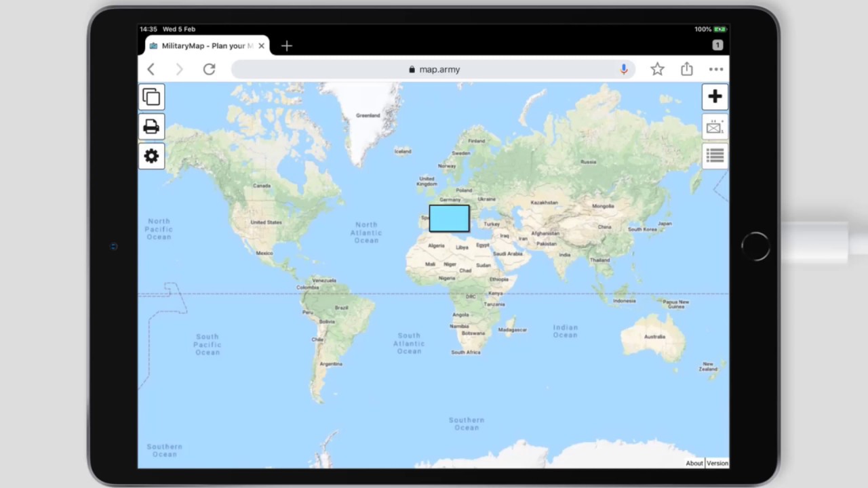
Task: Click the Saudi Arabia map label
Action: (x=507, y=253)
